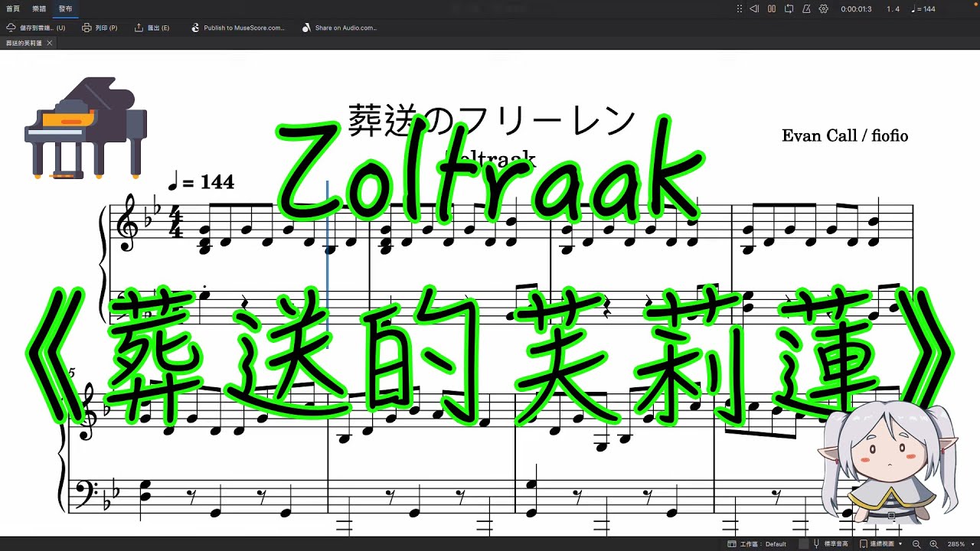The width and height of the screenshot is (980, 551).
Task: Click the tempo display ♩ = 144 in toolbar
Action: [x=923, y=9]
